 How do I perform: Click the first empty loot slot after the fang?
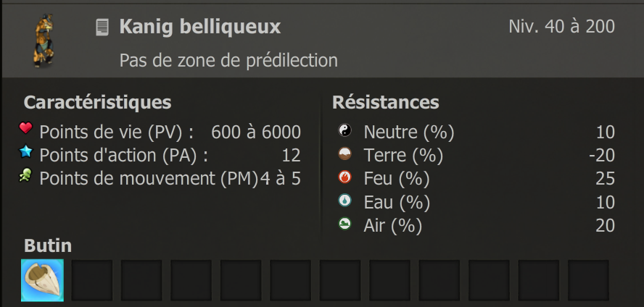(92, 280)
